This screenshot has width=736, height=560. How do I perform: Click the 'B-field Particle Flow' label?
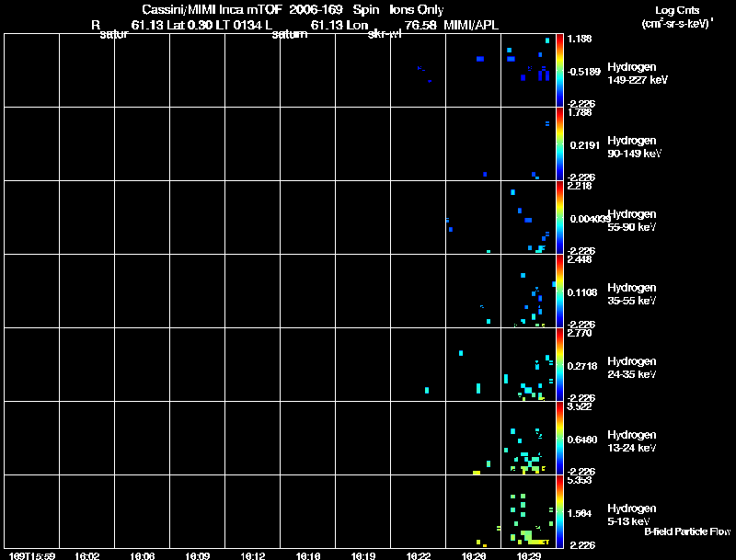pos(687,531)
